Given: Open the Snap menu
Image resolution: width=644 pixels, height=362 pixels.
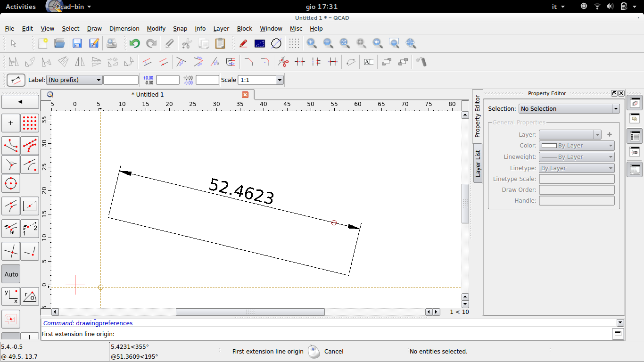Looking at the screenshot, I should pos(180,29).
